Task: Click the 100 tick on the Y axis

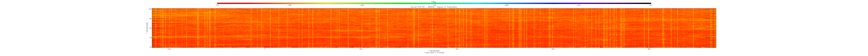Action: pos(150,9)
